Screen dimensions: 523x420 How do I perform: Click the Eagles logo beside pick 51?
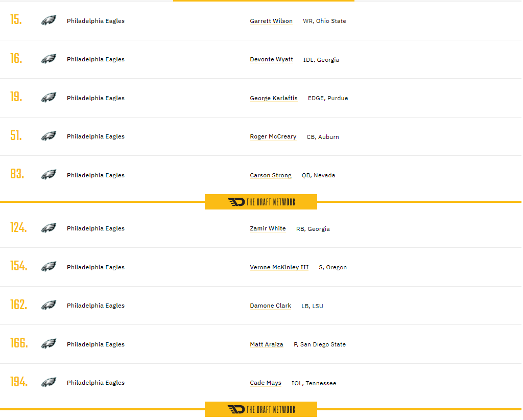pos(49,136)
